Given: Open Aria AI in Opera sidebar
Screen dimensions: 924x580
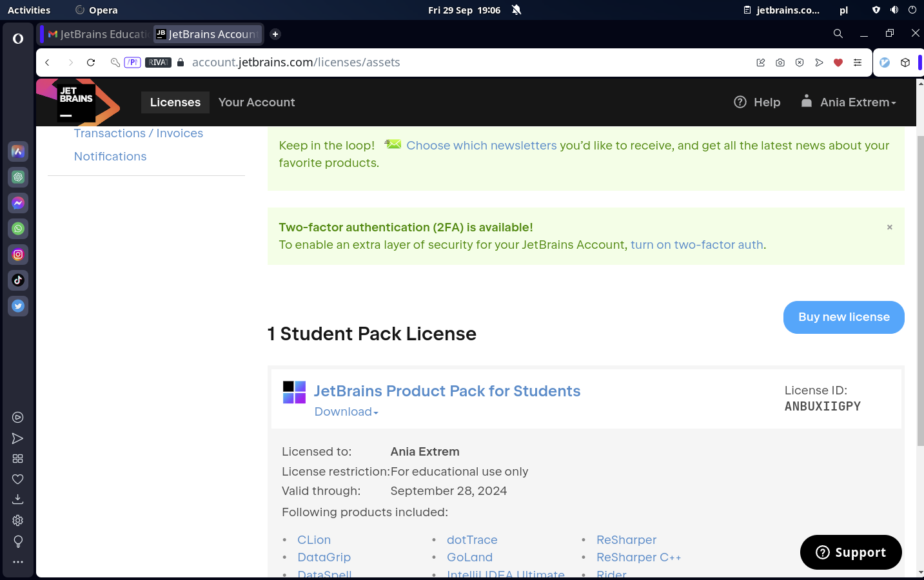Looking at the screenshot, I should point(18,151).
